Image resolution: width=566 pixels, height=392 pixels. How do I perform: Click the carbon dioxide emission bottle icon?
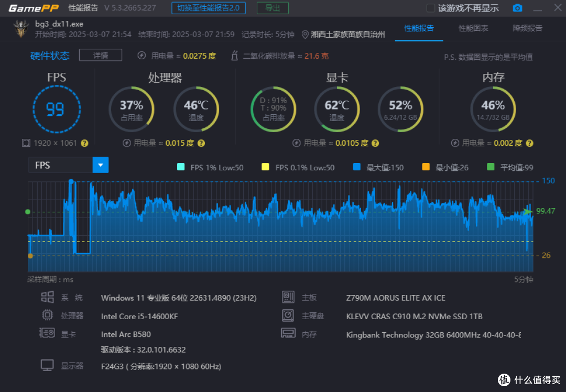(235, 56)
